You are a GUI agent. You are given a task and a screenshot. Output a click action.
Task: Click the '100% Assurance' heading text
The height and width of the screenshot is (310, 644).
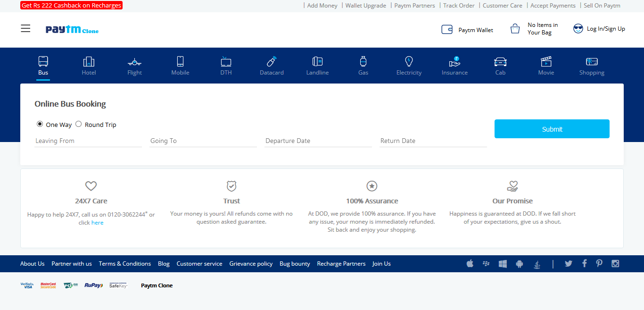point(372,201)
